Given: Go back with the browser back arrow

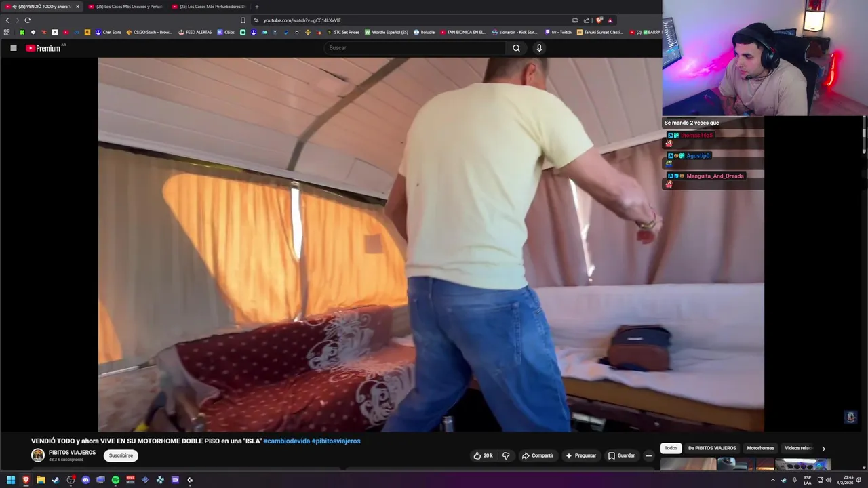Looking at the screenshot, I should pyautogui.click(x=7, y=20).
